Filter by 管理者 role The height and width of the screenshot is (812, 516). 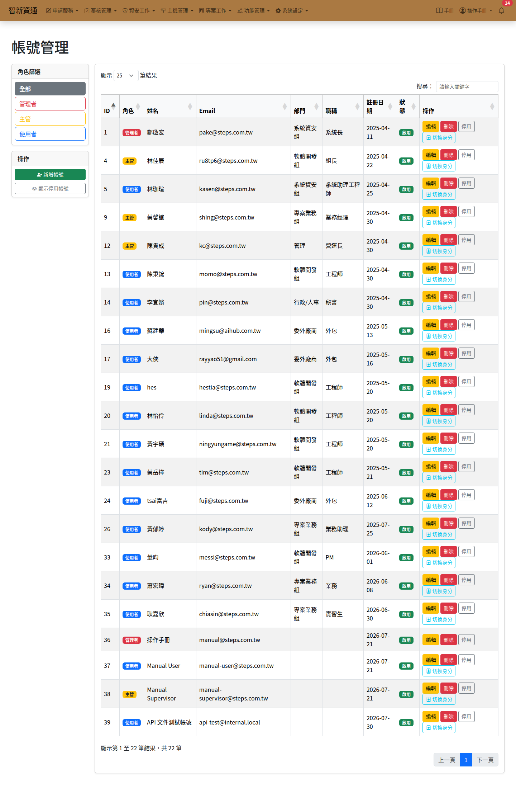click(x=50, y=104)
